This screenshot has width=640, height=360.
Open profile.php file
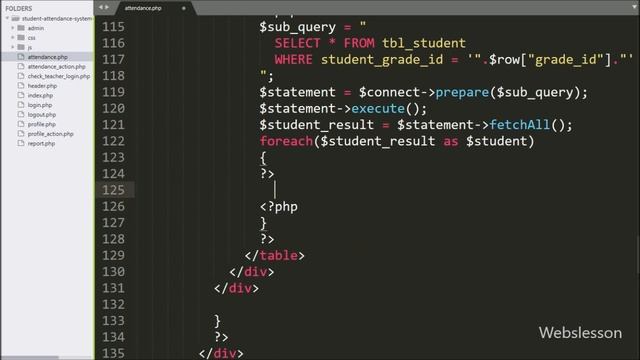pyautogui.click(x=42, y=124)
